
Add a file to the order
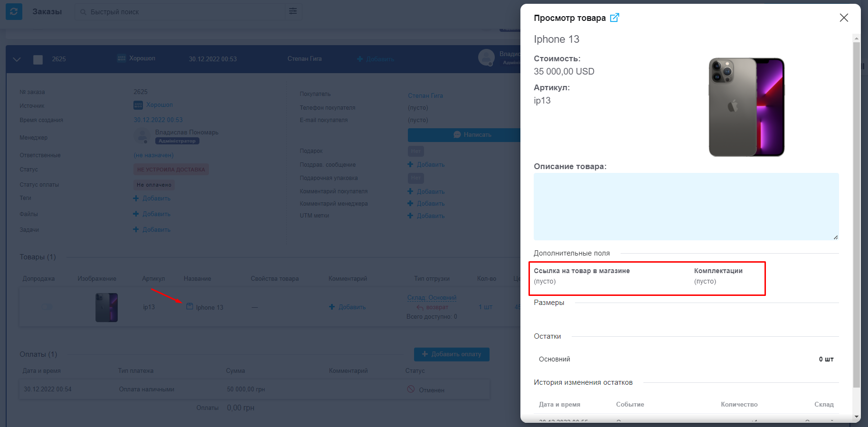152,214
